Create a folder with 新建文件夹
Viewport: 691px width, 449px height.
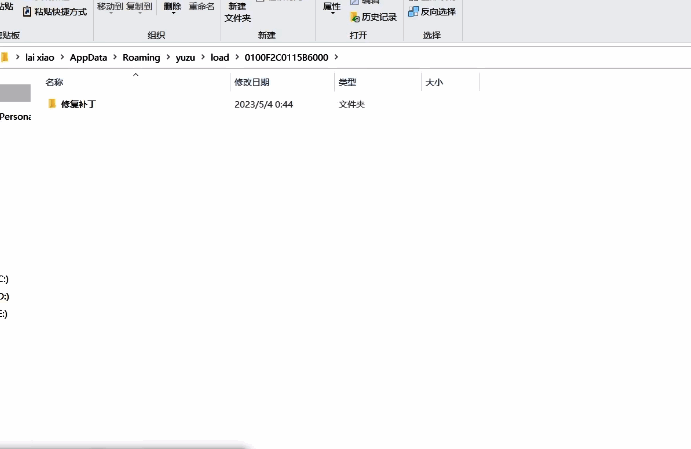[x=238, y=12]
